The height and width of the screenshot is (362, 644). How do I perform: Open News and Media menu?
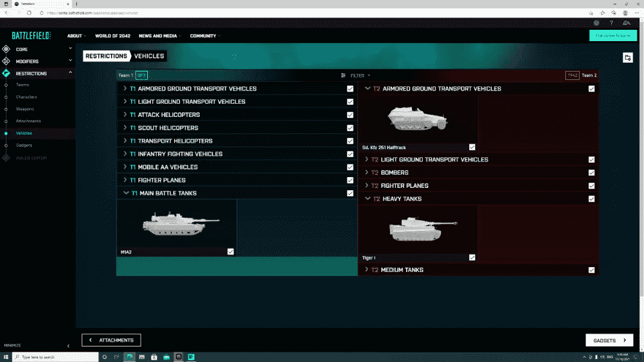pos(160,36)
